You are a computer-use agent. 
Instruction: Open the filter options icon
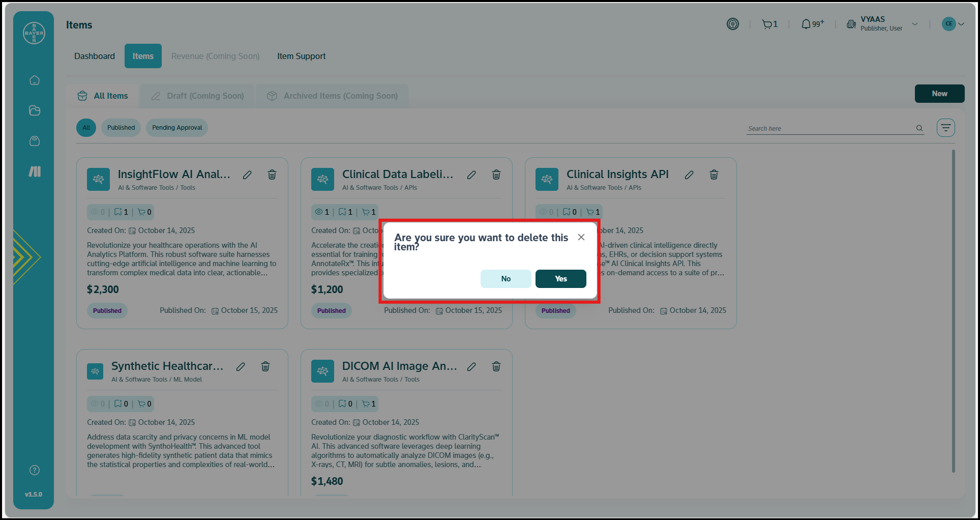point(945,128)
